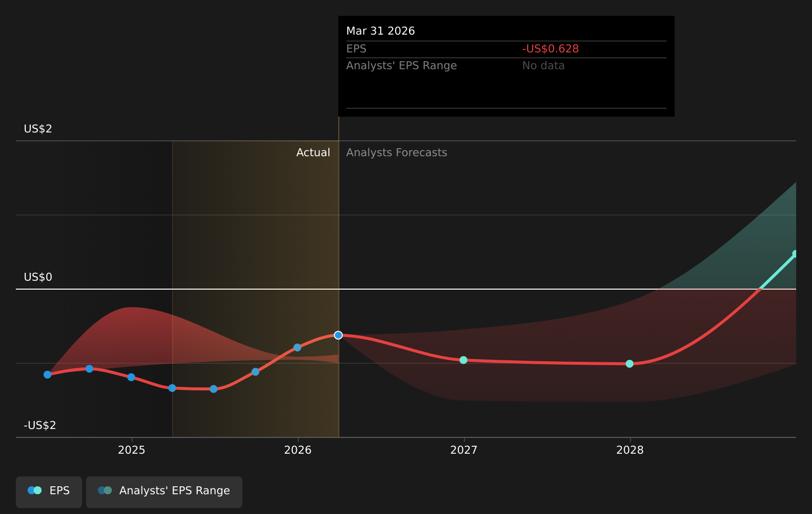Click the 2026 x-axis label
This screenshot has height=514, width=812.
tap(298, 450)
